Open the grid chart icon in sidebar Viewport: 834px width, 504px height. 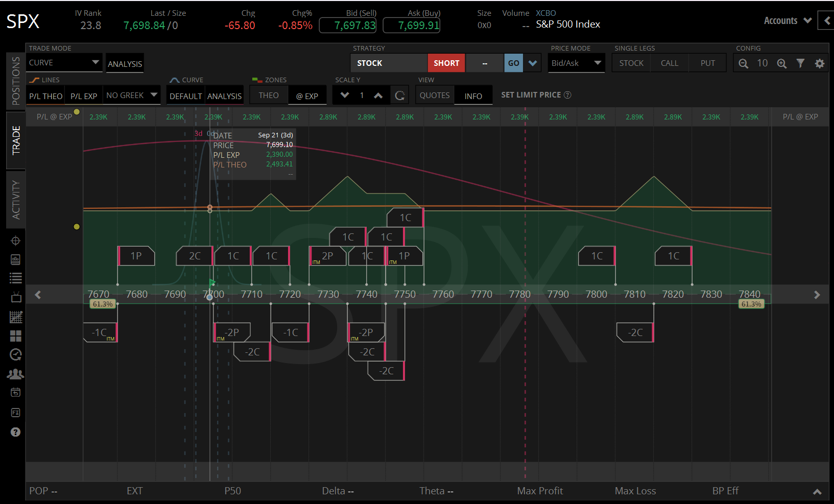16,317
